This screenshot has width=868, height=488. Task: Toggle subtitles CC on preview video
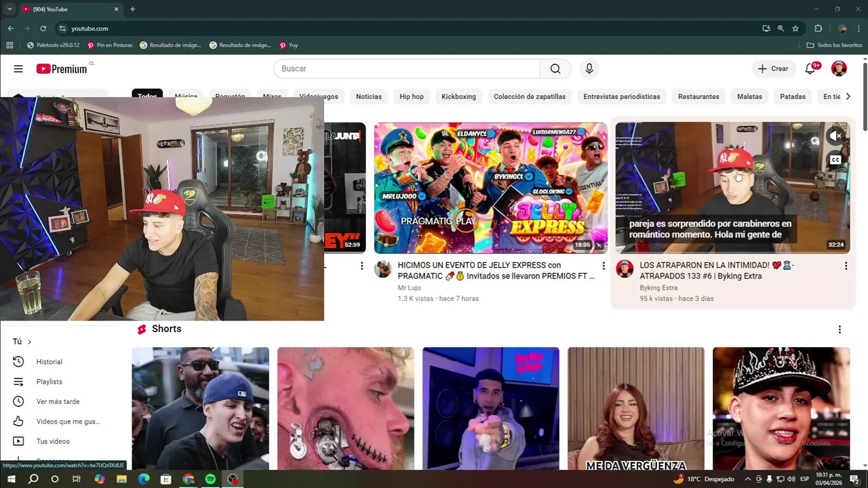tap(835, 160)
